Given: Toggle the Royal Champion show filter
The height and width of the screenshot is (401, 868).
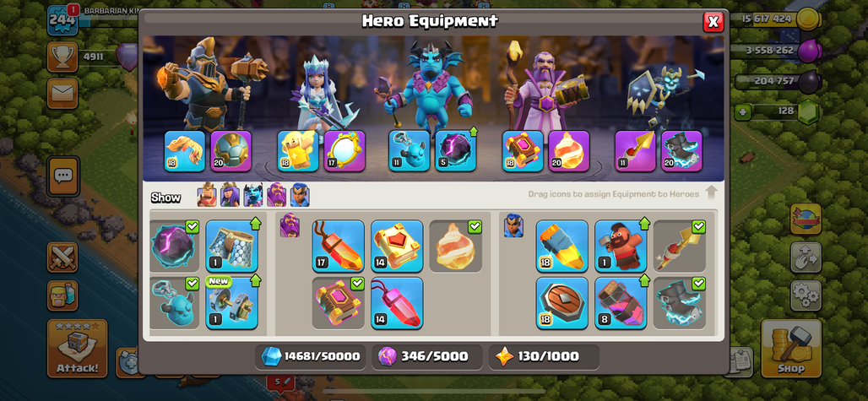Looking at the screenshot, I should (x=300, y=195).
